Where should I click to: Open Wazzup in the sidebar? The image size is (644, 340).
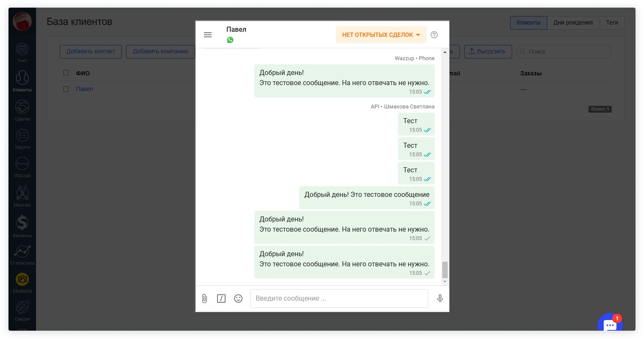(22, 167)
